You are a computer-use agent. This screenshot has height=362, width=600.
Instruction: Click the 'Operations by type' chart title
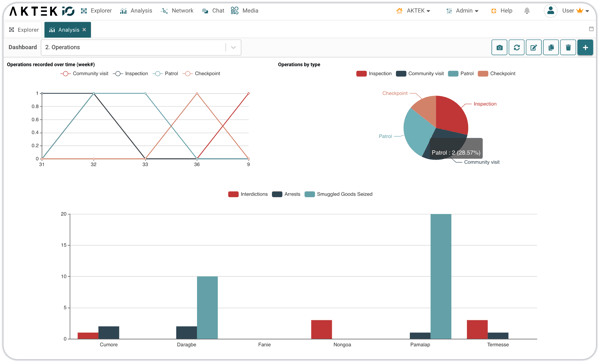point(299,65)
